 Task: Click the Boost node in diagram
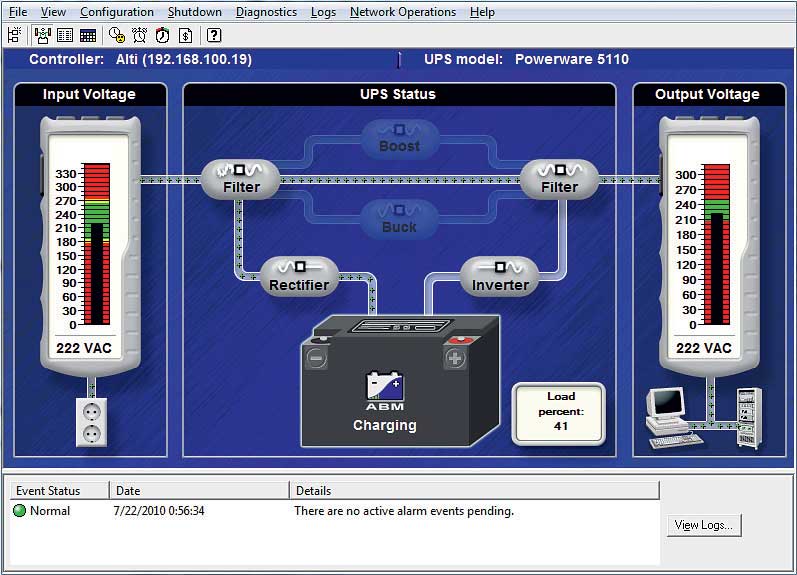[400, 138]
